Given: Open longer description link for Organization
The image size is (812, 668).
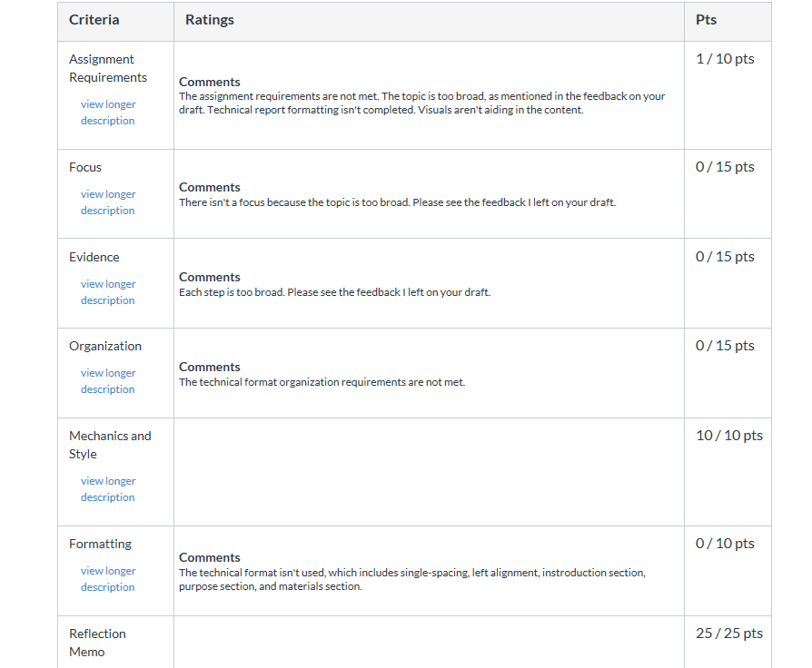Looking at the screenshot, I should (x=108, y=381).
